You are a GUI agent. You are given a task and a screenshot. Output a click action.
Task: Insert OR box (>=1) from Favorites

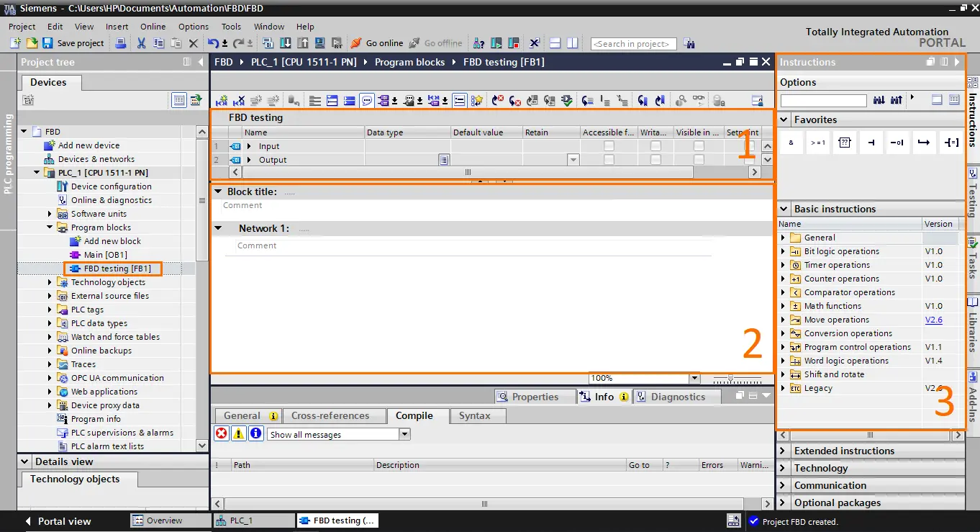tap(818, 143)
